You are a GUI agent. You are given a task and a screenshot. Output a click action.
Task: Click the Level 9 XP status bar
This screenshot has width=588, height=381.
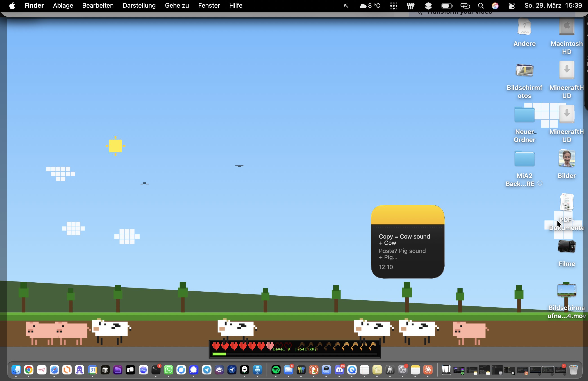coord(295,349)
